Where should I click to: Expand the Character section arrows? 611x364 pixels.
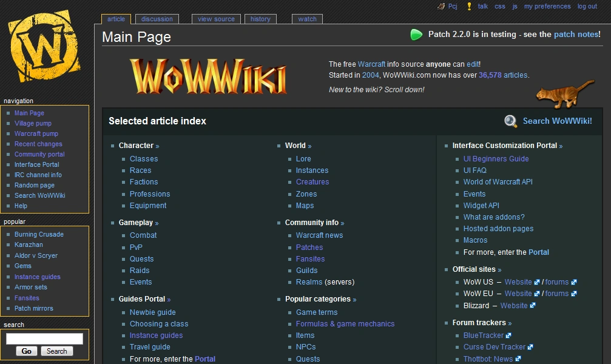click(x=157, y=147)
